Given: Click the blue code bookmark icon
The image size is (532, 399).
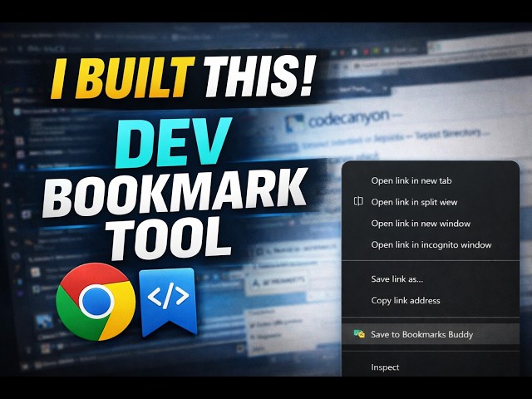Looking at the screenshot, I should [168, 301].
